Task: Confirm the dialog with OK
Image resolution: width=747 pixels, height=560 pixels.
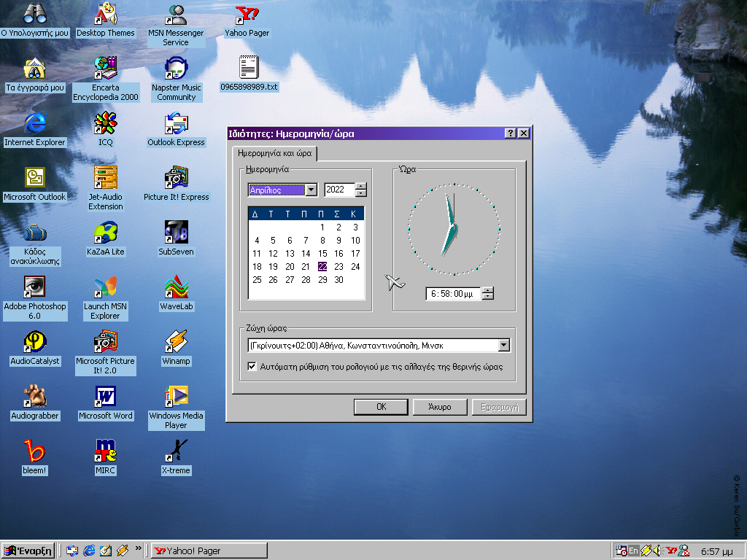Action: (x=381, y=407)
